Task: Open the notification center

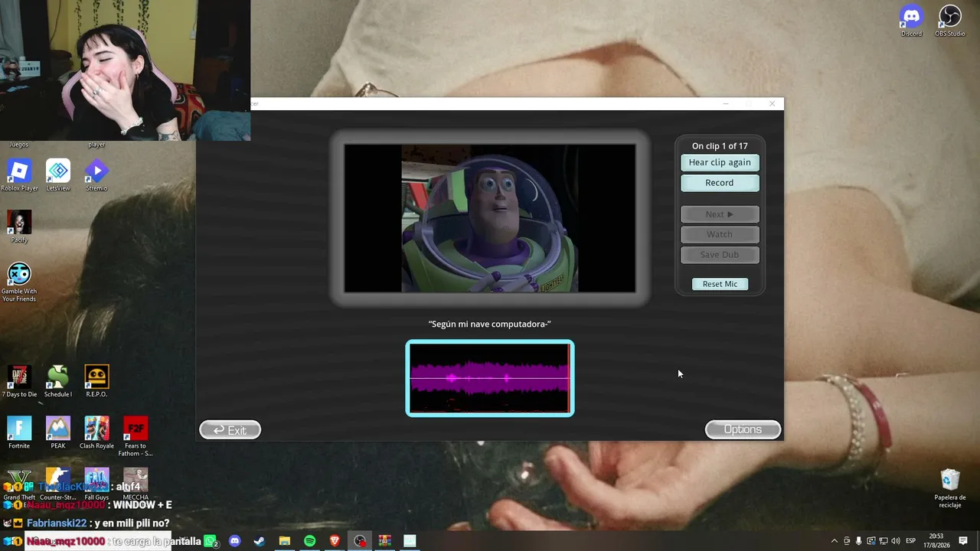Action: pyautogui.click(x=963, y=541)
